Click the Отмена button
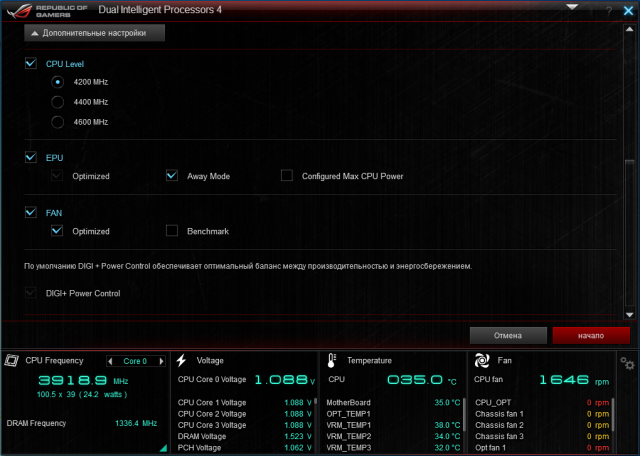 508,336
